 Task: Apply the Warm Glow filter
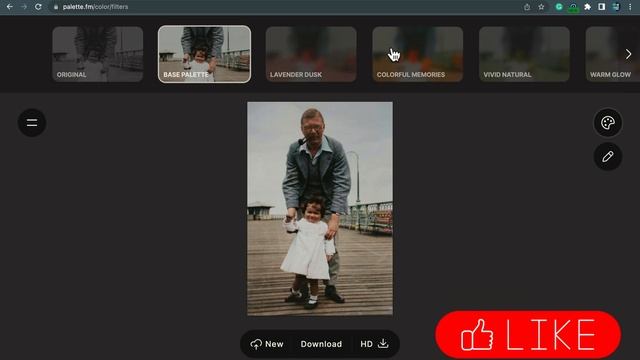(x=612, y=54)
